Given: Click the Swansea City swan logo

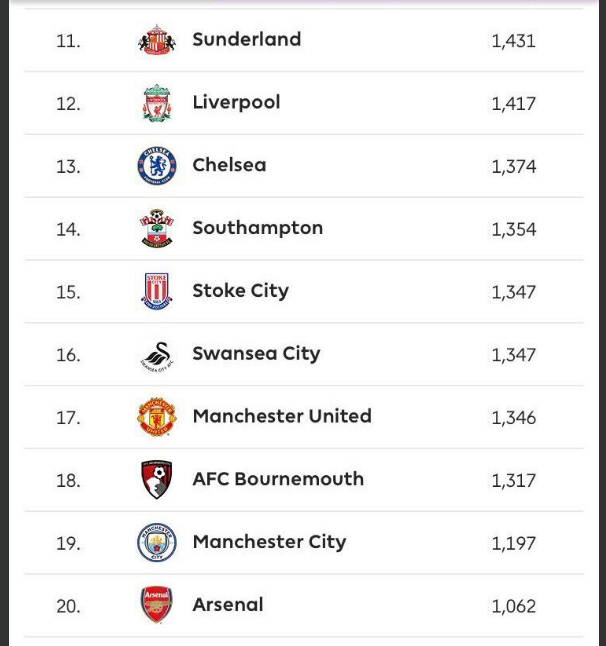Looking at the screenshot, I should pyautogui.click(x=157, y=356).
